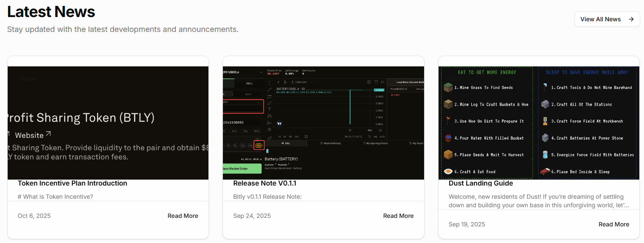Viewport: 644px width, 243px height.
Task: Click the '# What is Token Incentive?' excerpt
Action: pyautogui.click(x=55, y=197)
